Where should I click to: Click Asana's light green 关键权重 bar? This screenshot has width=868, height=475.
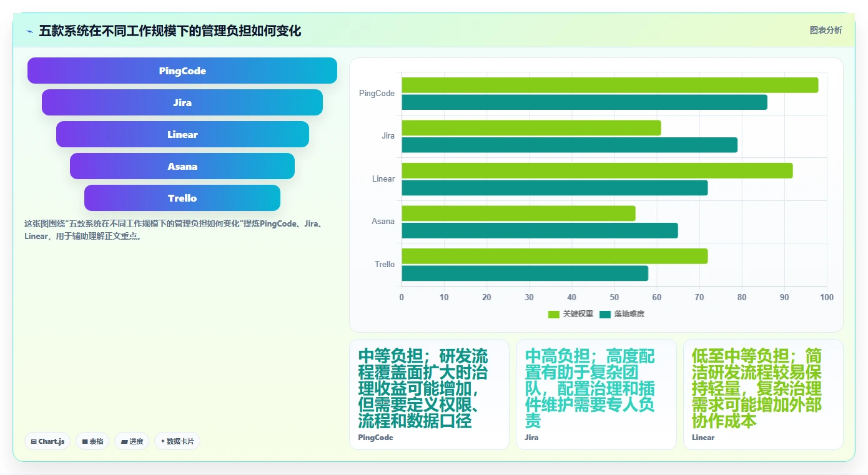pyautogui.click(x=518, y=213)
